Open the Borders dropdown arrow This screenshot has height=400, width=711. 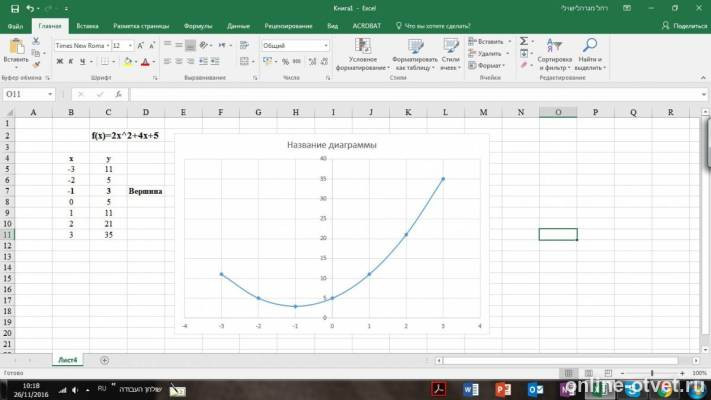pyautogui.click(x=113, y=61)
